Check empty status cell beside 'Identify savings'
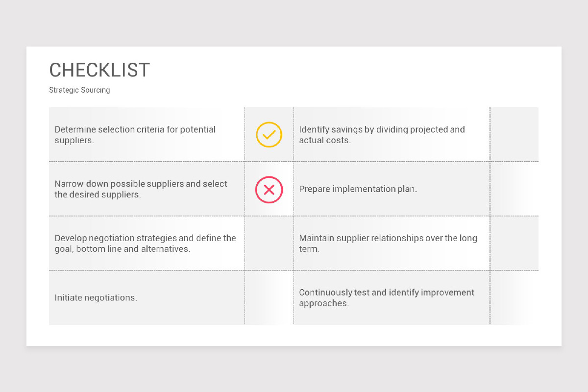 [x=514, y=134]
